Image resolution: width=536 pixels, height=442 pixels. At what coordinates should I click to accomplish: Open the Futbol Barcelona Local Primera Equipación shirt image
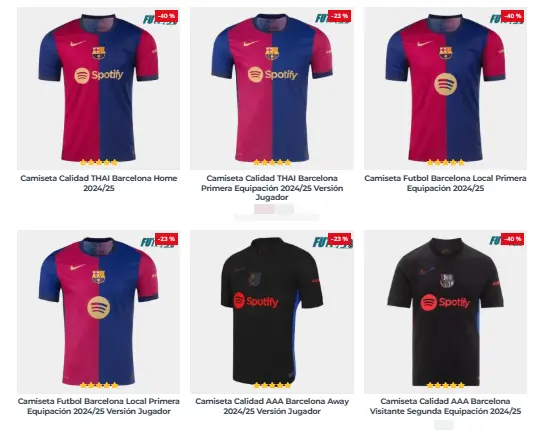click(x=445, y=89)
